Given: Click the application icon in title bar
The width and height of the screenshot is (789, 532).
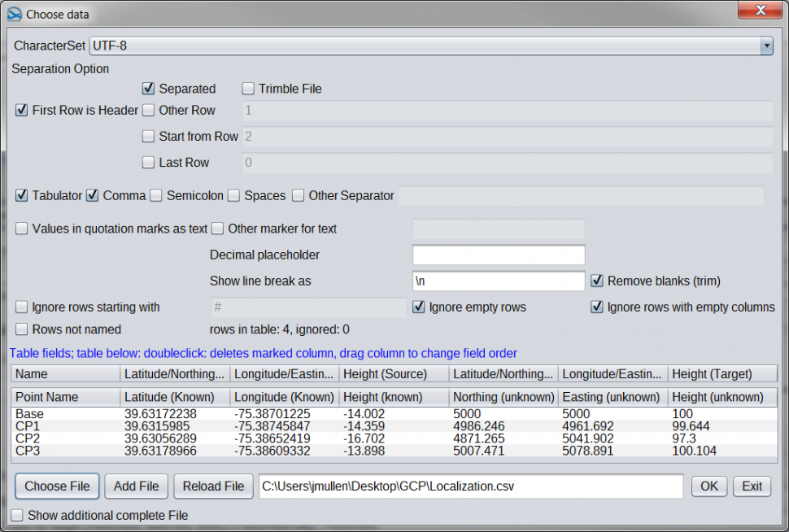Looking at the screenshot, I should [x=14, y=14].
